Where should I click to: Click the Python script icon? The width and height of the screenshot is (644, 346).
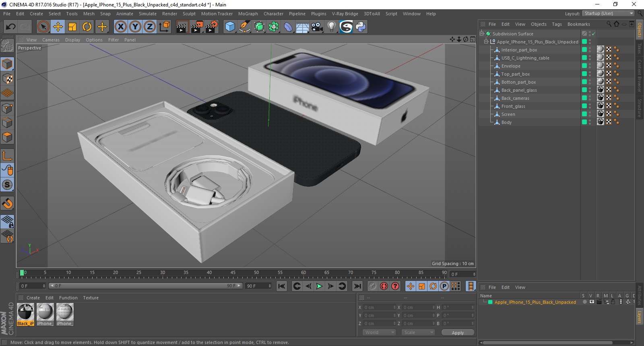361,27
